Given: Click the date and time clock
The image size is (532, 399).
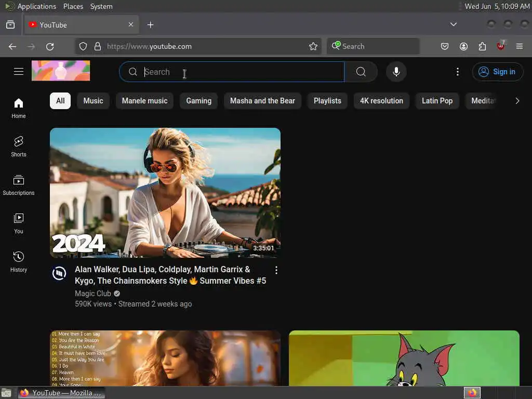Looking at the screenshot, I should [497, 6].
